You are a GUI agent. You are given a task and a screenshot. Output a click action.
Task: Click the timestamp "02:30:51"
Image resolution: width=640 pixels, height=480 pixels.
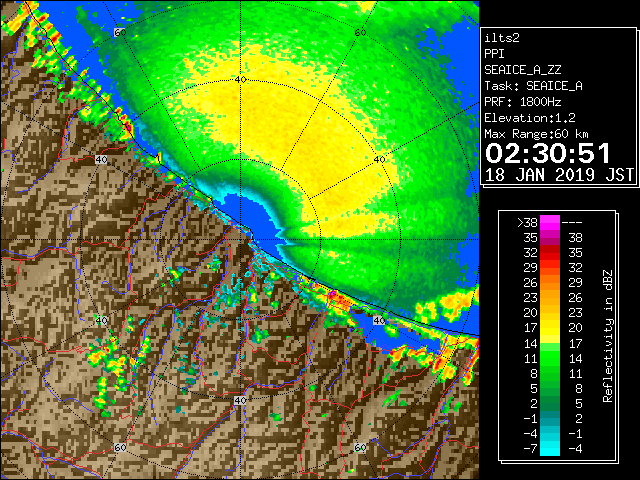click(x=547, y=153)
